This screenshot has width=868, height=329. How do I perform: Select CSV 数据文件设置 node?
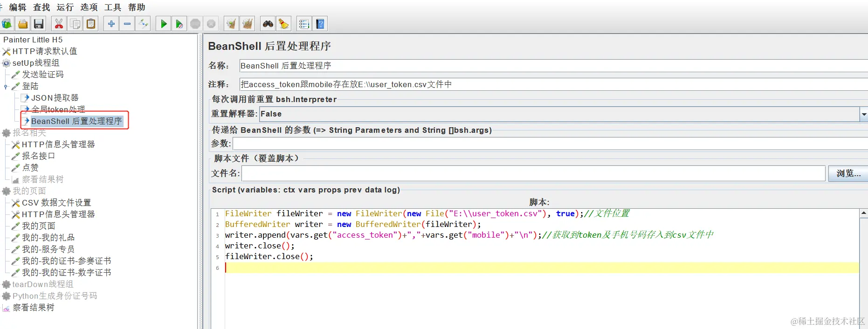[x=56, y=203]
